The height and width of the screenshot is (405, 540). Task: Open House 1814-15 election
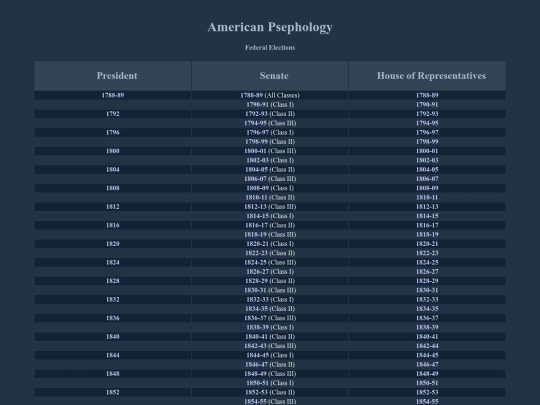[427, 216]
